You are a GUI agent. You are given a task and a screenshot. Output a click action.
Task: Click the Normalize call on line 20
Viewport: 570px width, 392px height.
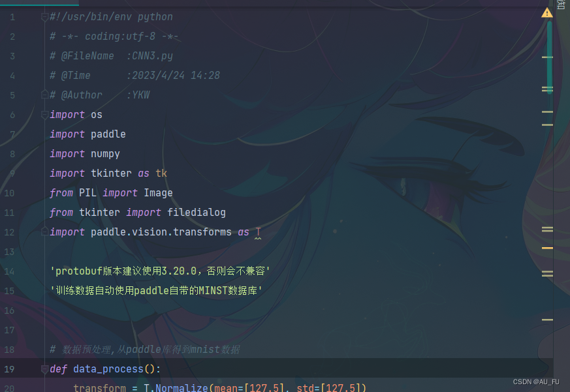182,387
